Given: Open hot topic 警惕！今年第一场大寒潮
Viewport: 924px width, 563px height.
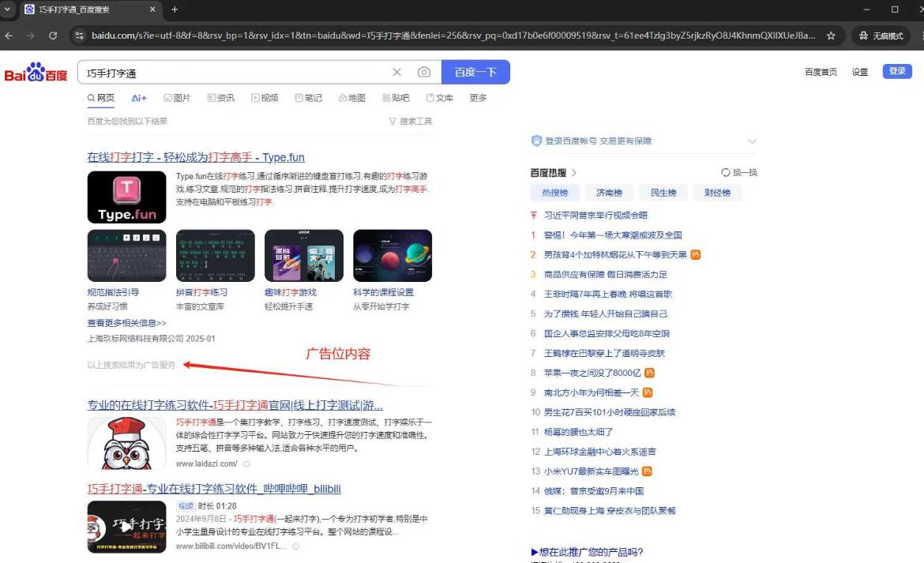Looking at the screenshot, I should [613, 235].
